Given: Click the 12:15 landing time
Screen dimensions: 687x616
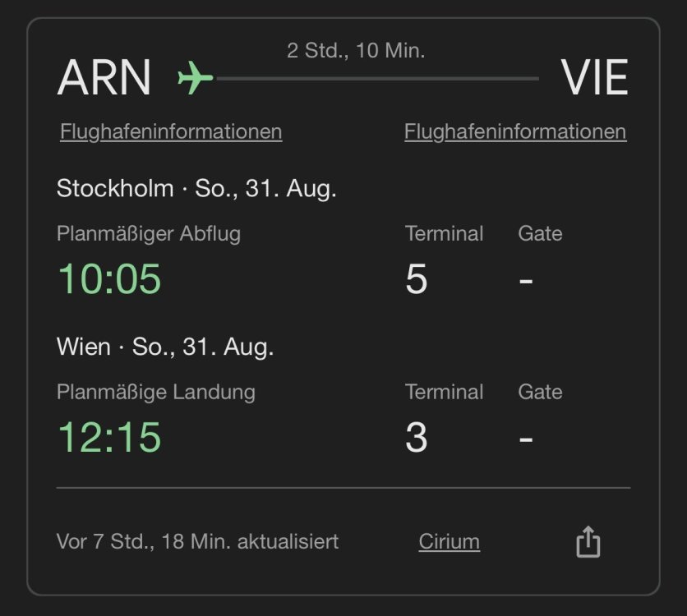Looking at the screenshot, I should pyautogui.click(x=109, y=437).
